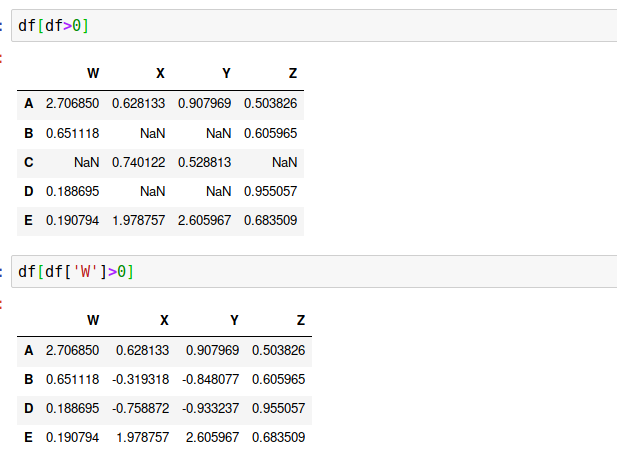Click value -0.933237 in row D
The height and width of the screenshot is (467, 617).
[211, 408]
